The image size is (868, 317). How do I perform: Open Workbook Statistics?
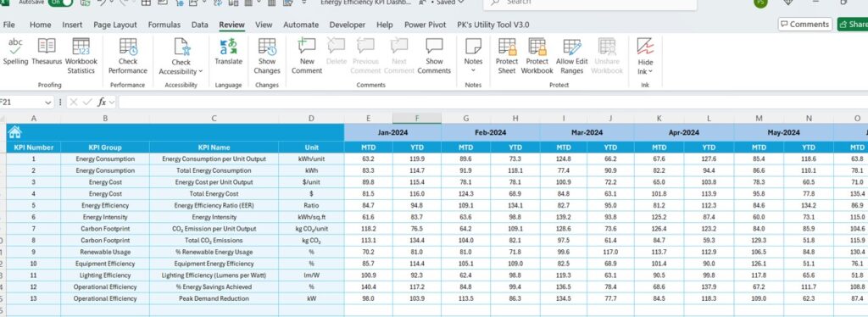pyautogui.click(x=81, y=56)
